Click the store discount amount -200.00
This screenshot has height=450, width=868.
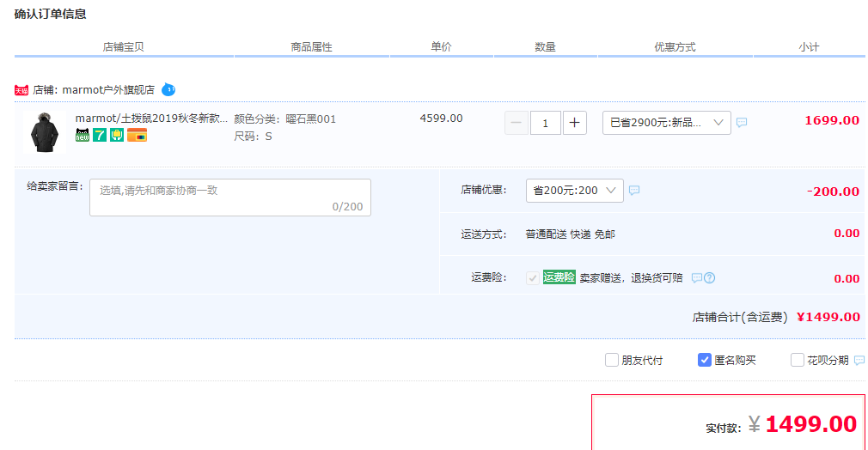[x=833, y=192]
